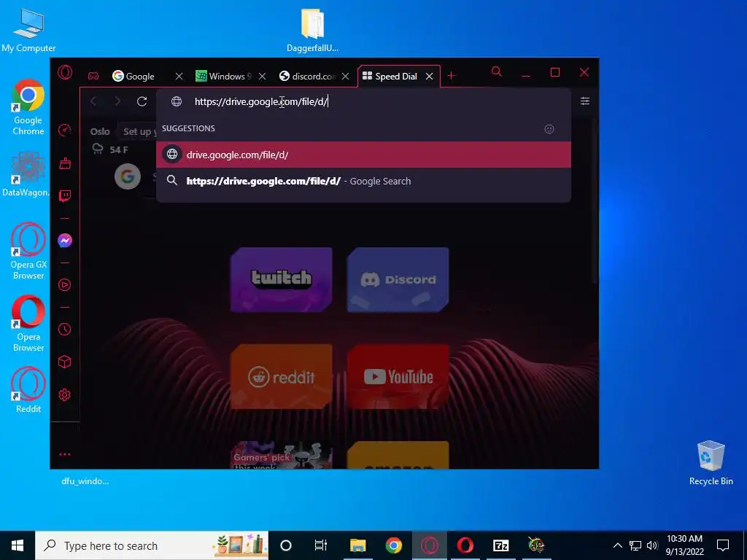Close the Speed Dial tab
The width and height of the screenshot is (747, 560).
(x=429, y=76)
